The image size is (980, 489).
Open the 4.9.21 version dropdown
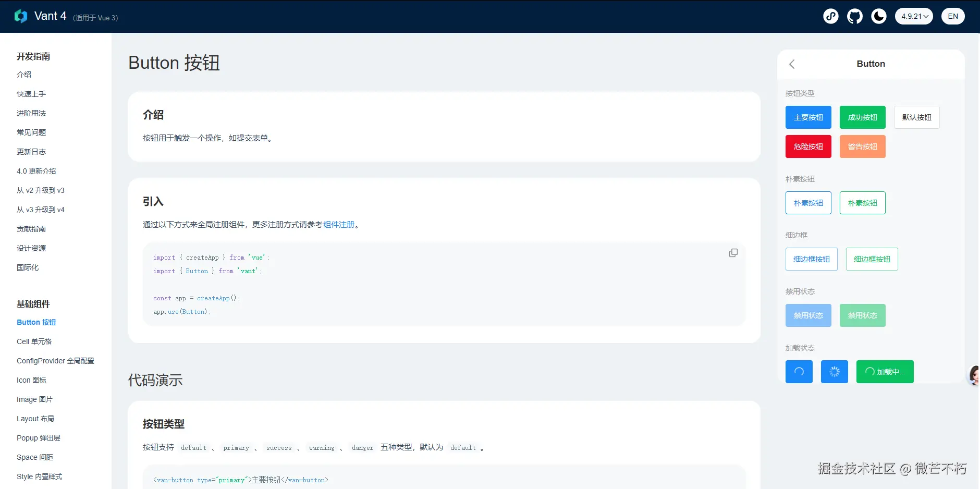point(914,16)
